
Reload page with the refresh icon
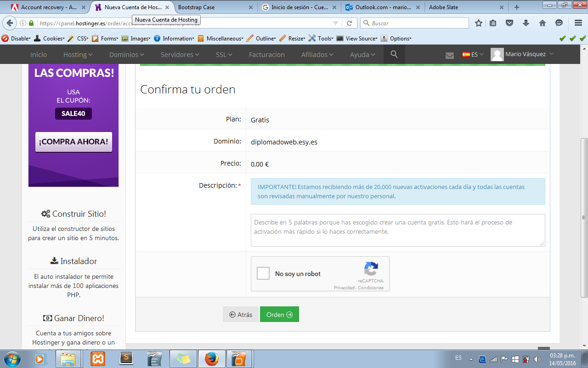[349, 23]
